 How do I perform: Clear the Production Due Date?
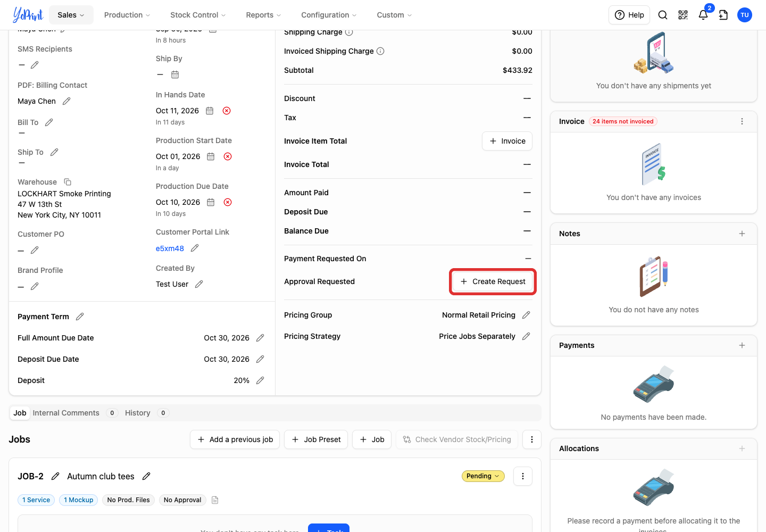pos(228,202)
